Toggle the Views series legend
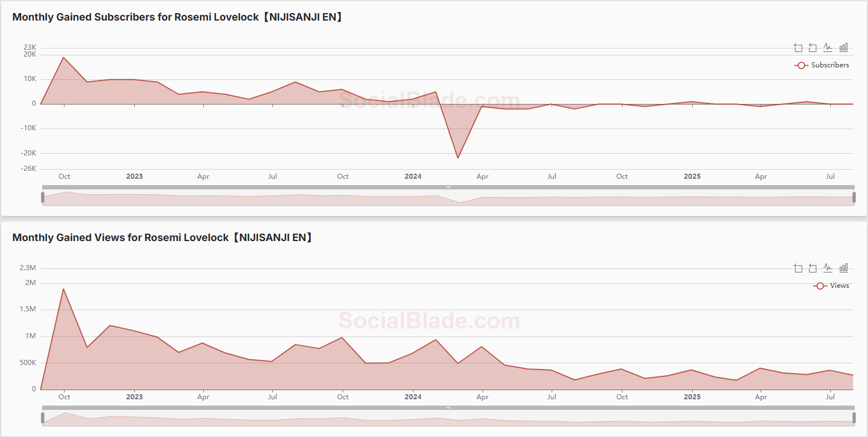This screenshot has width=868, height=437. click(831, 286)
